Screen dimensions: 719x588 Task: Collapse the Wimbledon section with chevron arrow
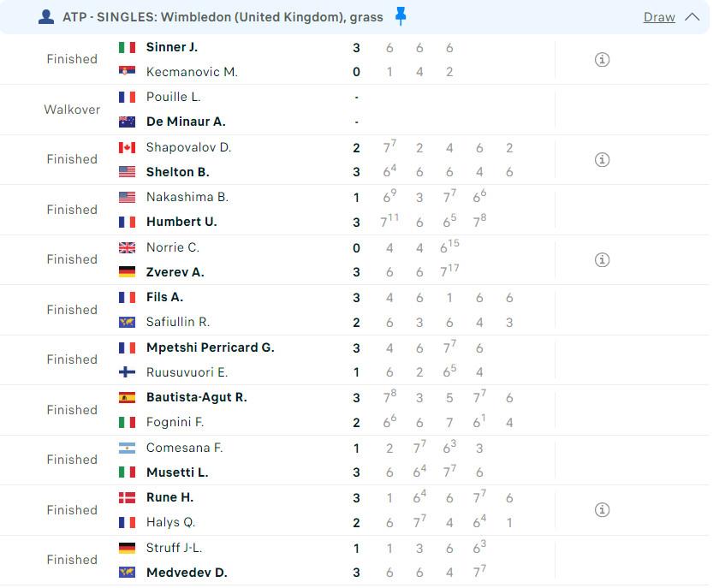(x=692, y=17)
